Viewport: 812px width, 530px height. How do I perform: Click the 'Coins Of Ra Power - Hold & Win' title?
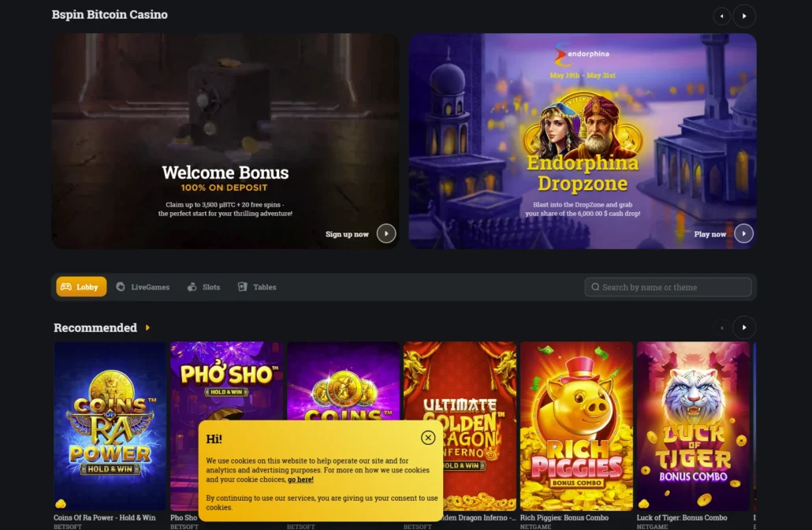105,517
